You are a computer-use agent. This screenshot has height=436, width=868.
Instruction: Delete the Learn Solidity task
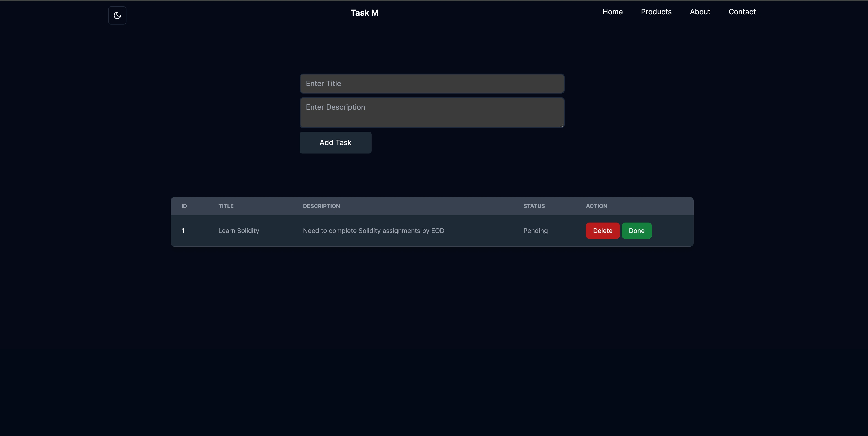pos(602,231)
